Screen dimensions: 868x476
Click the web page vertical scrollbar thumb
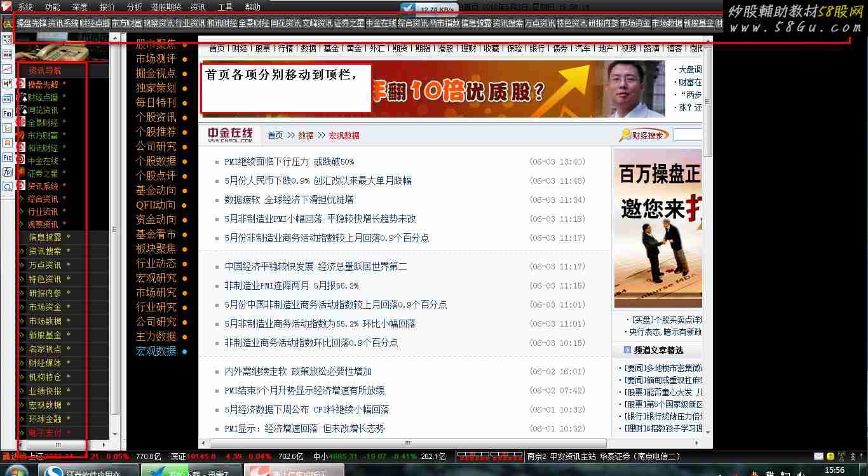click(x=707, y=102)
